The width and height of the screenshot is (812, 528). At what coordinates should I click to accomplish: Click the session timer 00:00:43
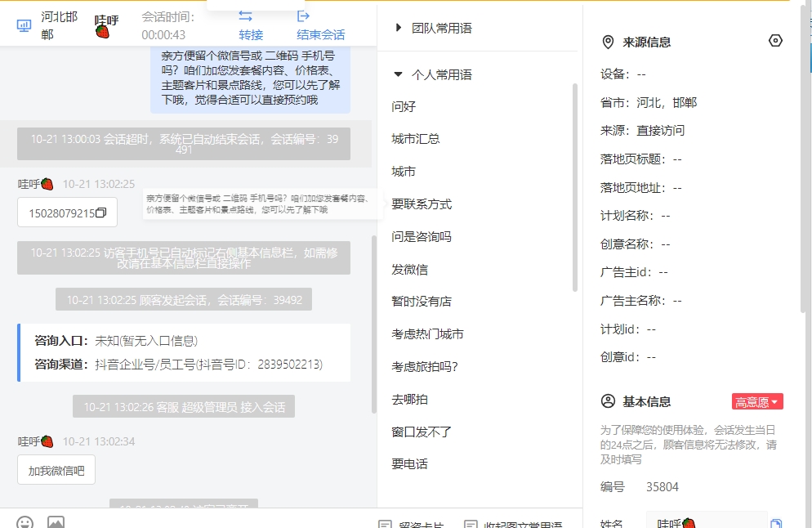coord(163,34)
